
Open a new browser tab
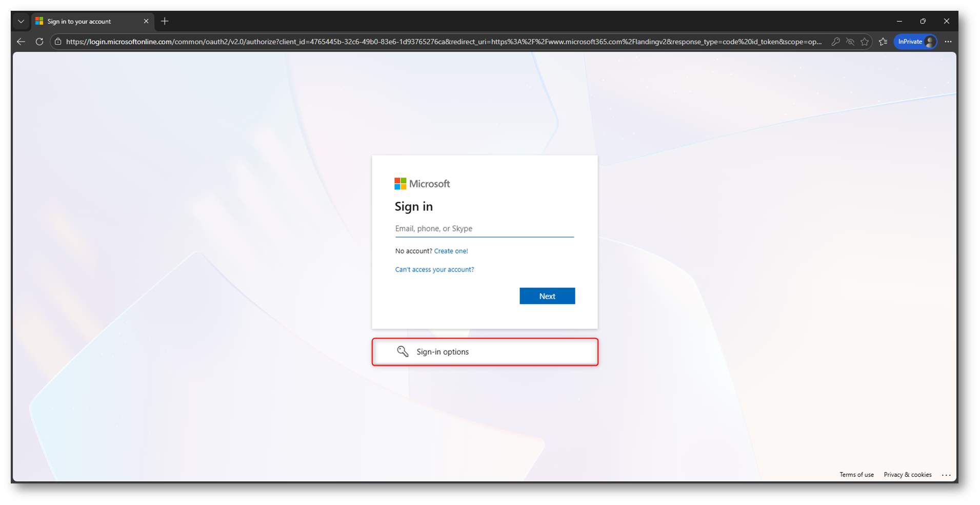165,22
